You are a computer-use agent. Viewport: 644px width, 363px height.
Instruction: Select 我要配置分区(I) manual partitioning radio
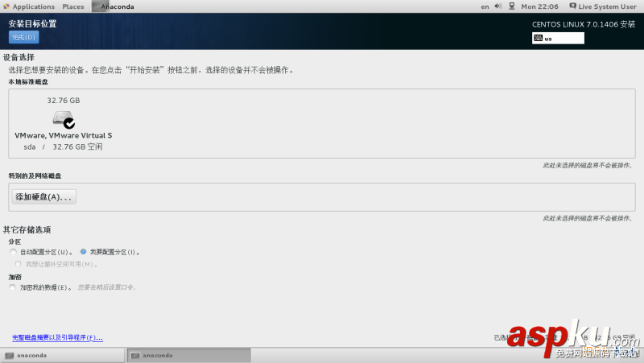pos(84,252)
